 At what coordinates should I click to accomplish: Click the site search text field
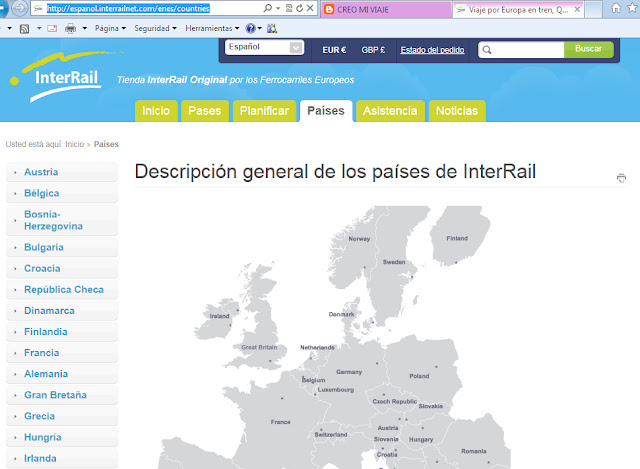coord(529,50)
